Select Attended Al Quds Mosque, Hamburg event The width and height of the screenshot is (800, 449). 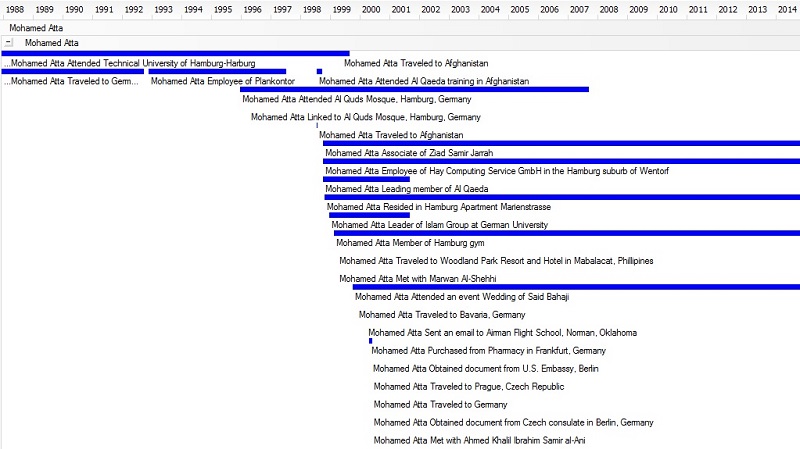pyautogui.click(x=357, y=99)
